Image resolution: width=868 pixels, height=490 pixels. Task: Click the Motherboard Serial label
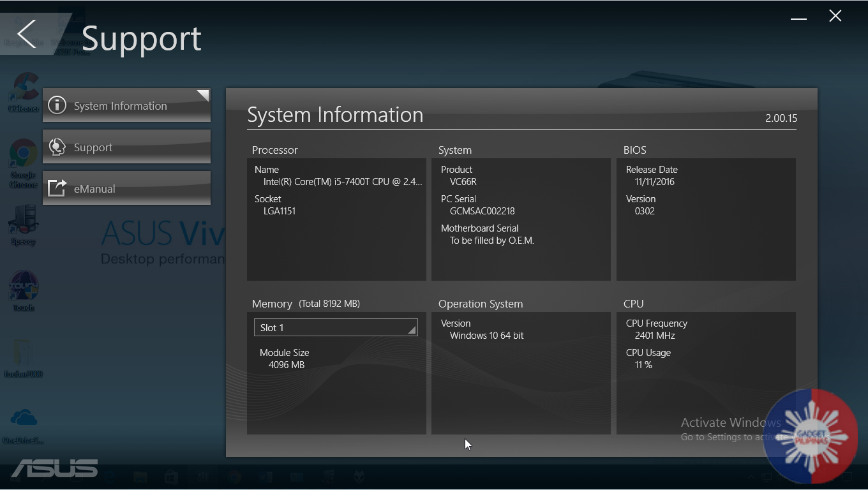(x=479, y=228)
